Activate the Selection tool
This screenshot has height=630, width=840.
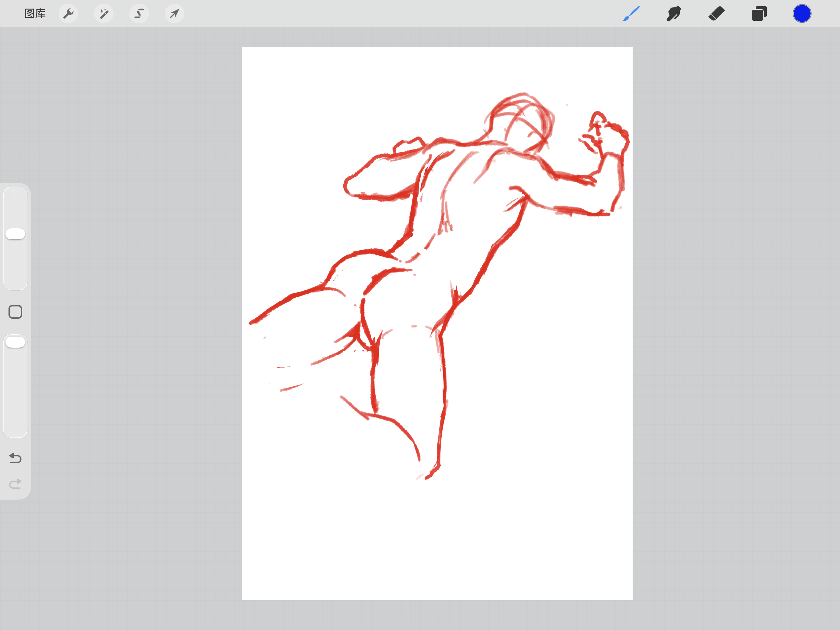[x=139, y=14]
